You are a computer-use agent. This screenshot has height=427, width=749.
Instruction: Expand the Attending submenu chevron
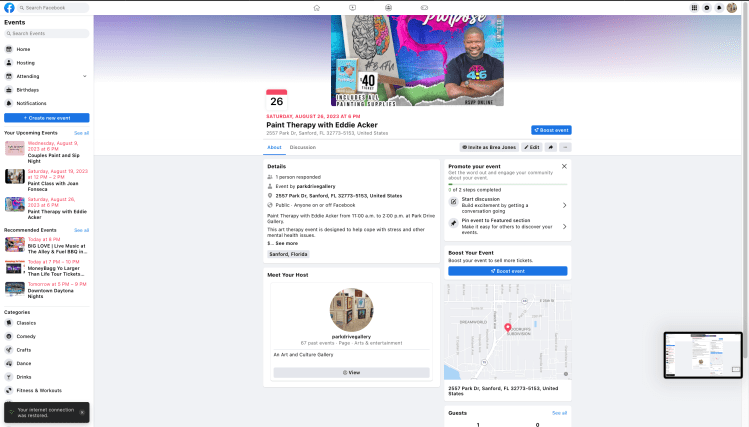85,76
